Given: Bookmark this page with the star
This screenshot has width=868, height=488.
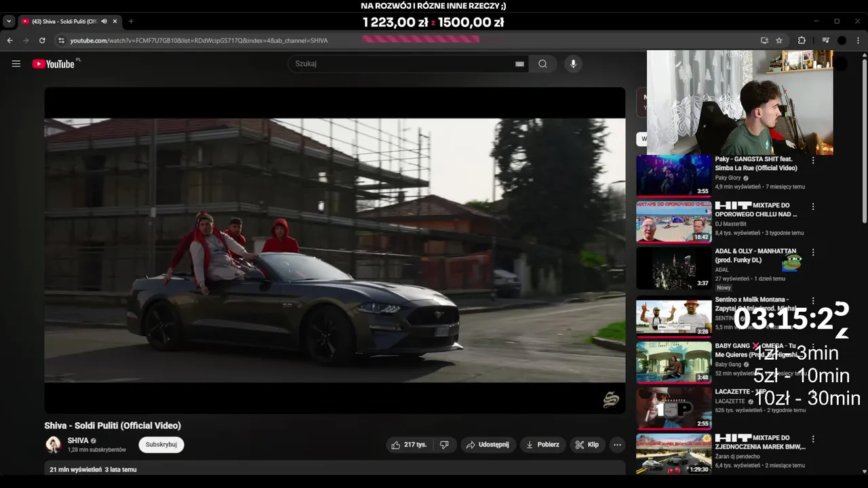Looking at the screenshot, I should tap(779, 41).
